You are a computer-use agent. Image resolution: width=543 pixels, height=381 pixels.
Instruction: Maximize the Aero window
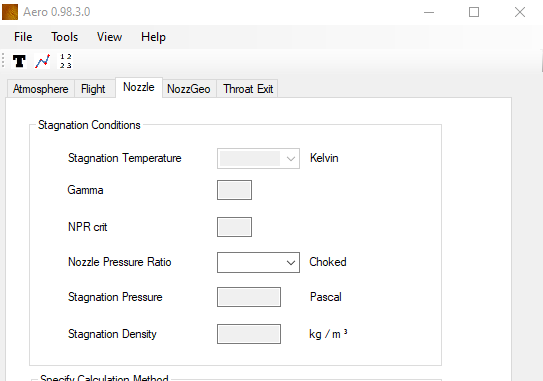tap(474, 12)
